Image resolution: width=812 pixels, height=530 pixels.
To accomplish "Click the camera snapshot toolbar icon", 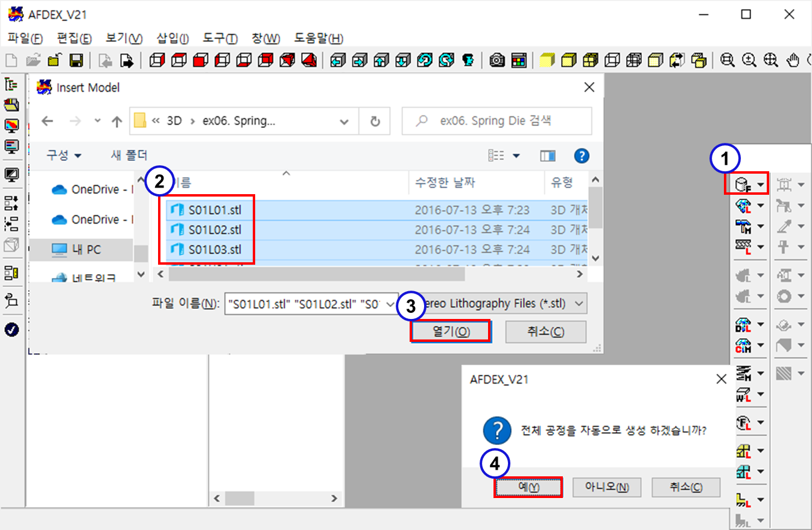I will tap(497, 60).
